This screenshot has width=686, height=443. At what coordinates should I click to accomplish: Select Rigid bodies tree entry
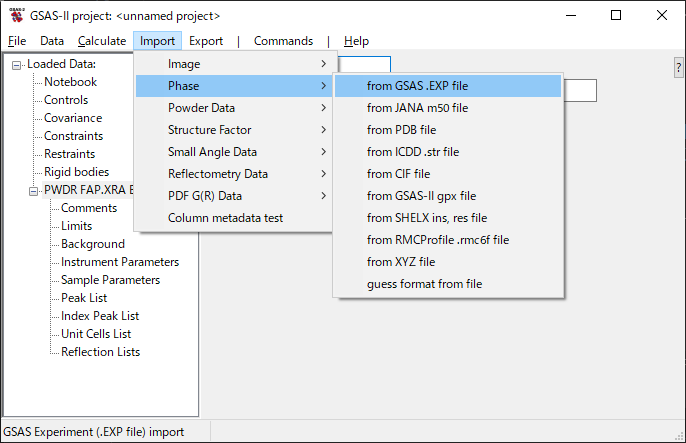(x=76, y=172)
